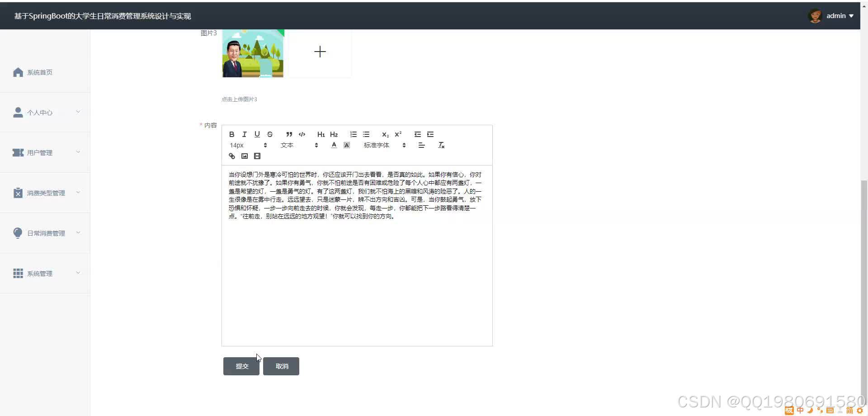Toggle underline formatting
Viewport: 868px width, 416px height.
tap(256, 134)
